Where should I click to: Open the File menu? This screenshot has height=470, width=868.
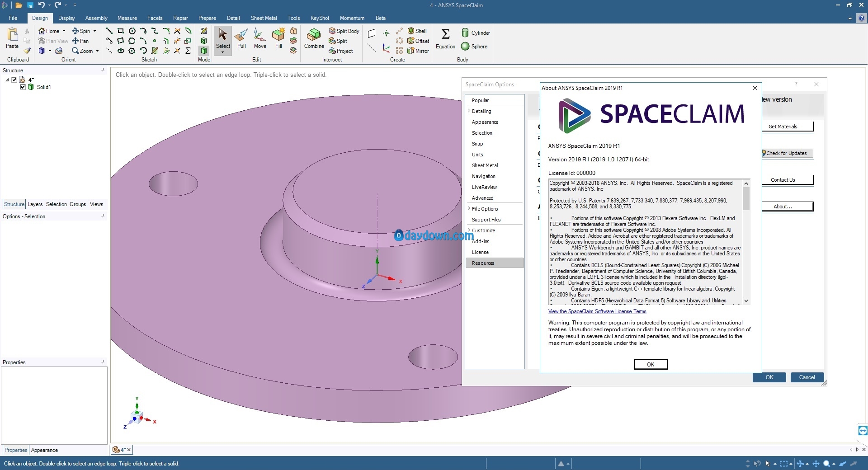[x=13, y=18]
